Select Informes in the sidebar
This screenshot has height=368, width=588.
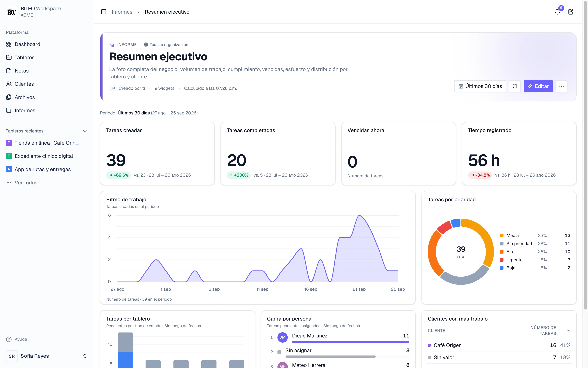(x=47, y=111)
